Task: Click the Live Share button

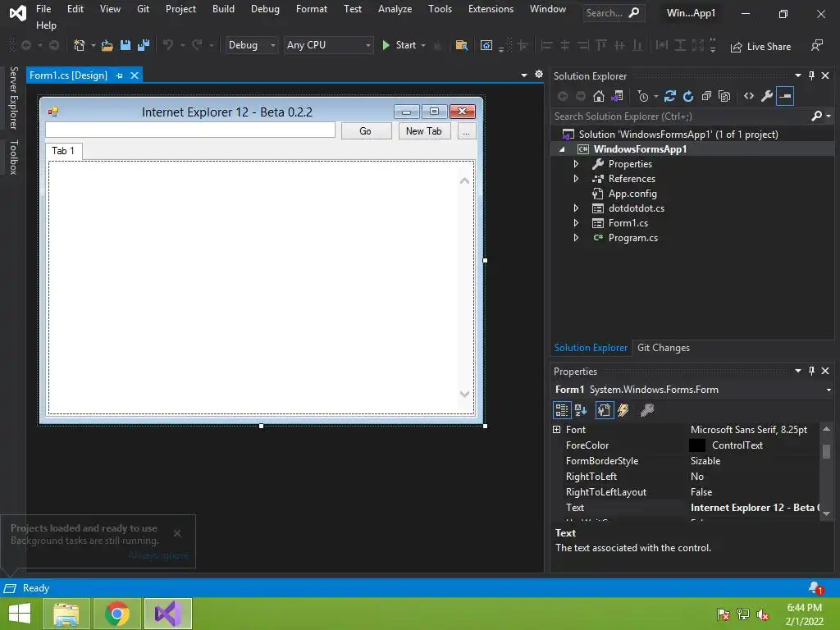Action: point(760,47)
